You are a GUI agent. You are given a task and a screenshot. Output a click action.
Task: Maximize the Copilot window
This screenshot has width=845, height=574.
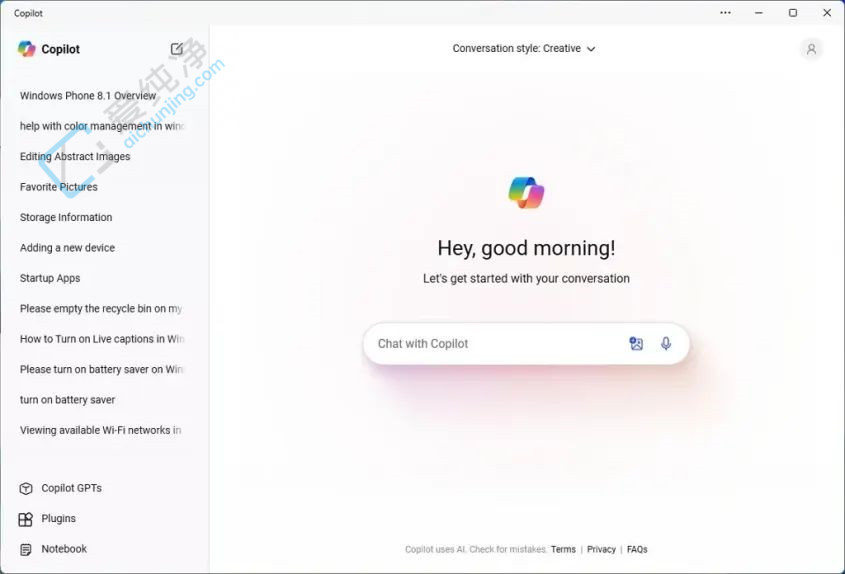pos(793,12)
